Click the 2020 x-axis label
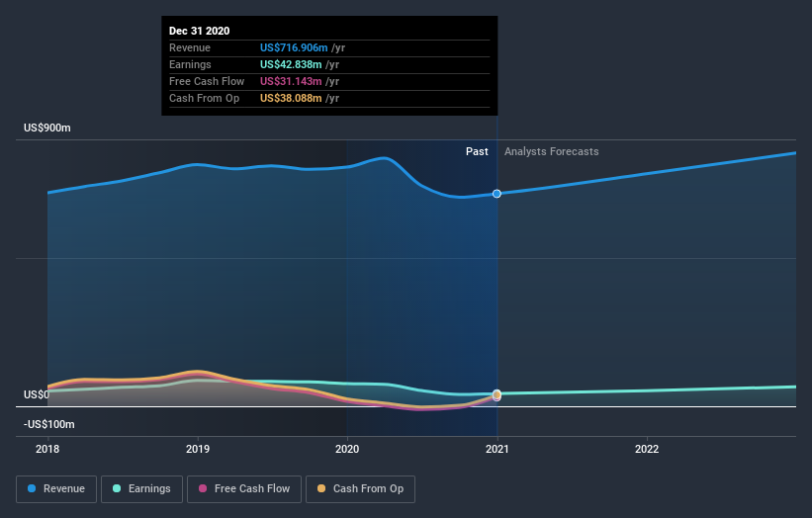The width and height of the screenshot is (812, 518). click(347, 449)
